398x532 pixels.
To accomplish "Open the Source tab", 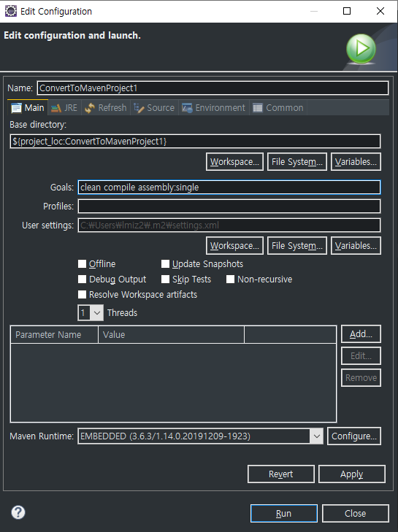I will coord(155,108).
